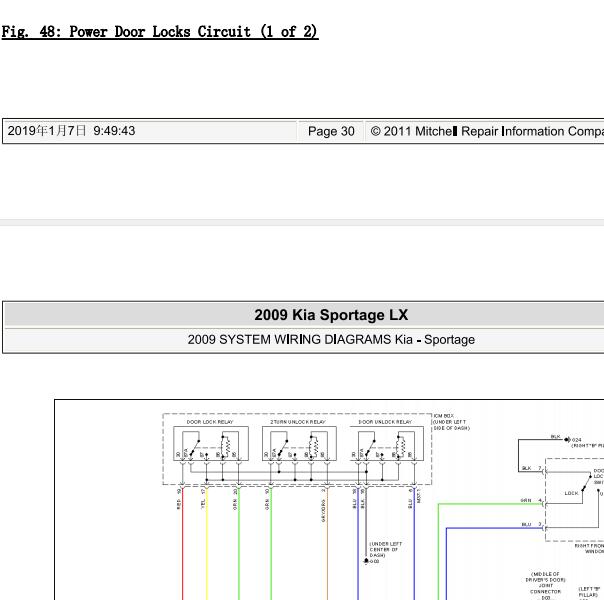This screenshot has width=604, height=600.
Task: Click the '2009 Kia Sportage LX' title
Action: click(x=331, y=315)
